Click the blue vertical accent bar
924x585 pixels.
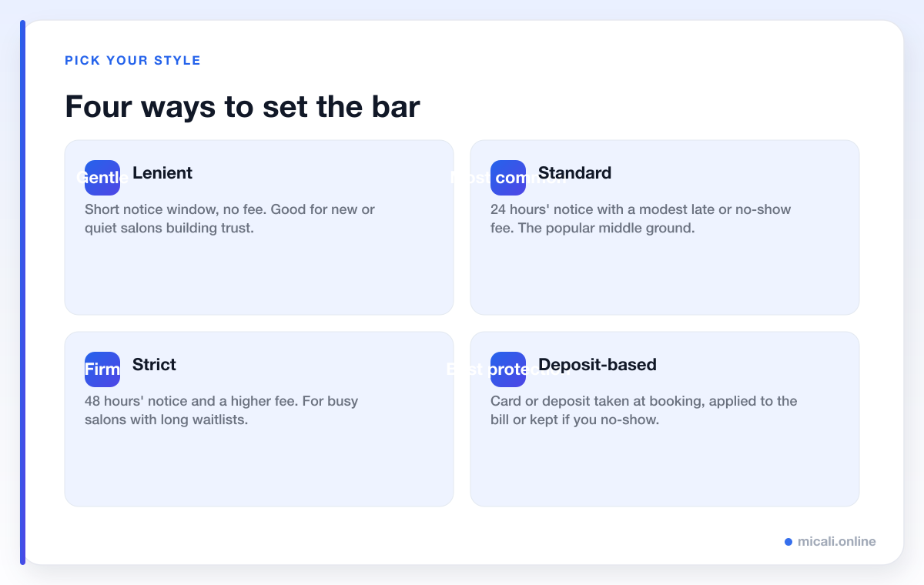22,292
